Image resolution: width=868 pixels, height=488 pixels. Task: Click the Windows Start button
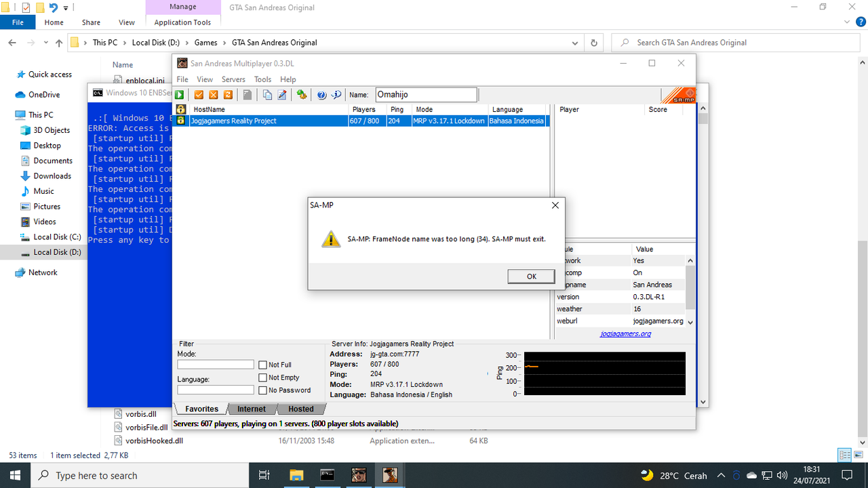(x=15, y=475)
